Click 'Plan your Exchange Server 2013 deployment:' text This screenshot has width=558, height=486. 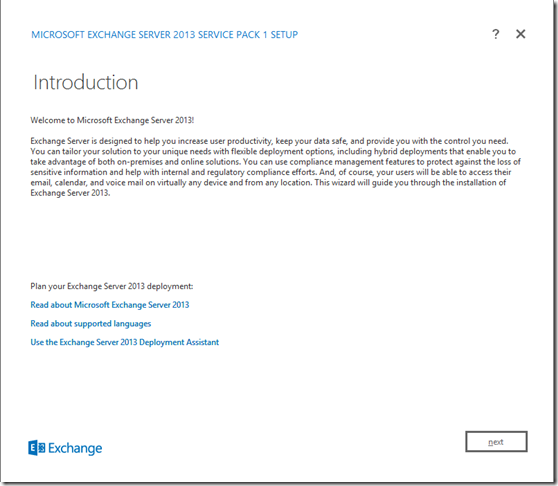(x=112, y=286)
